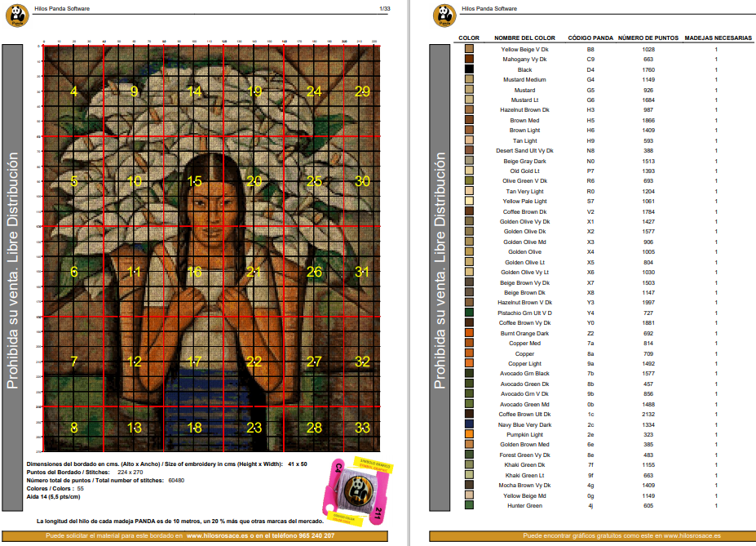Click the 'Old Gold Lt' color name
This screenshot has height=546, width=756.
click(x=524, y=171)
